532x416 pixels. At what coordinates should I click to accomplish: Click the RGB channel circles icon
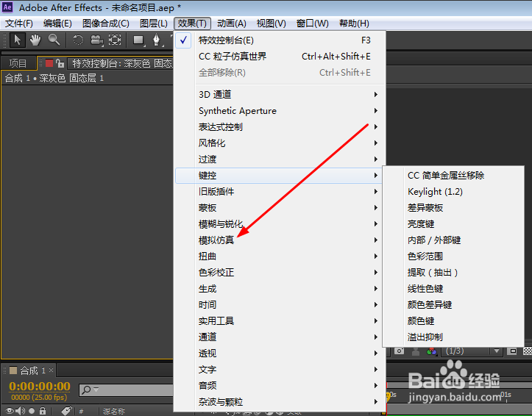(x=432, y=351)
